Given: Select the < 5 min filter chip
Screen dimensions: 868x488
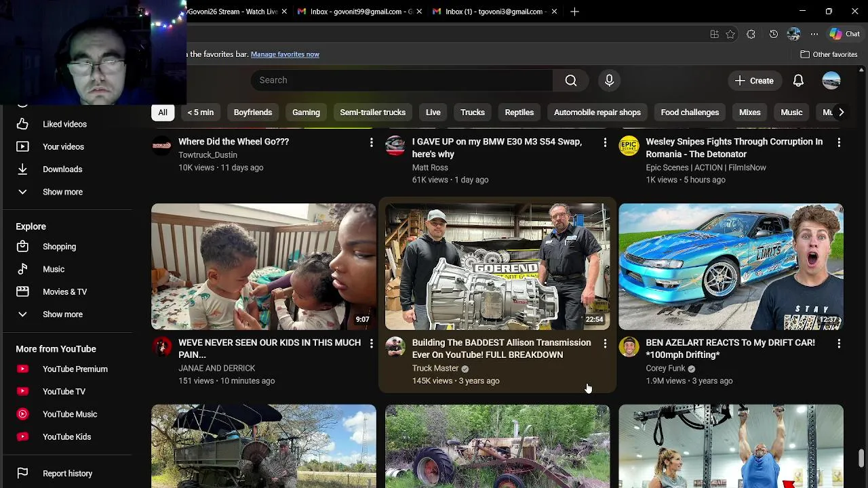Looking at the screenshot, I should coord(200,113).
